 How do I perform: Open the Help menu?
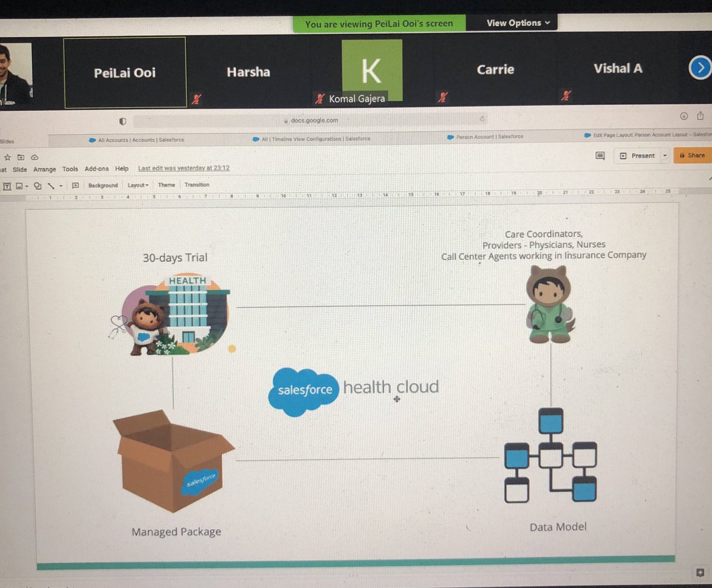pos(122,169)
